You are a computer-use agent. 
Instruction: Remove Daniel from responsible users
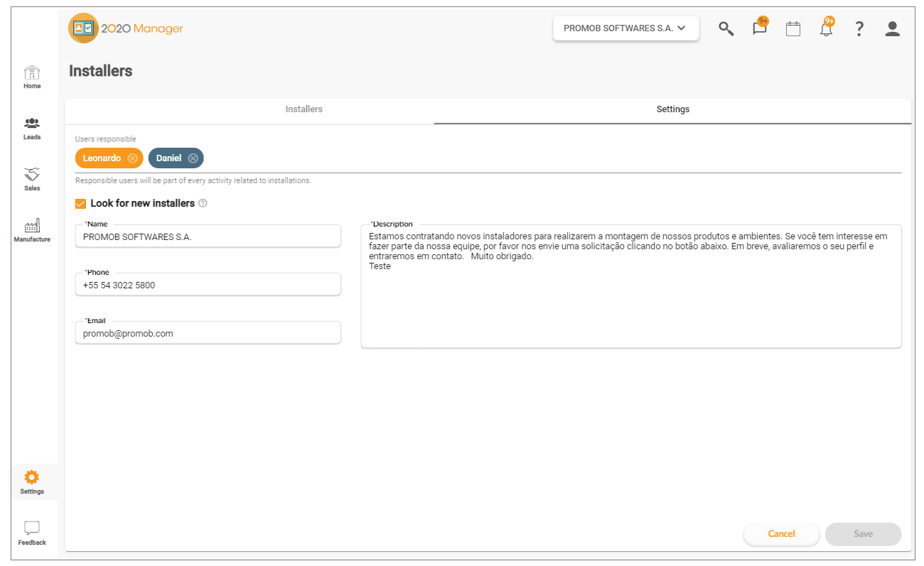(193, 158)
